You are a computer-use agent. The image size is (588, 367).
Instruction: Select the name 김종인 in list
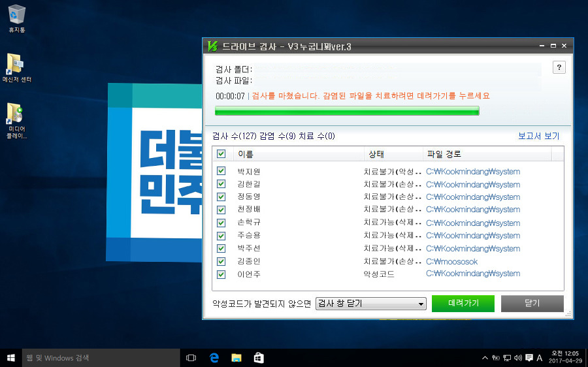pos(249,261)
